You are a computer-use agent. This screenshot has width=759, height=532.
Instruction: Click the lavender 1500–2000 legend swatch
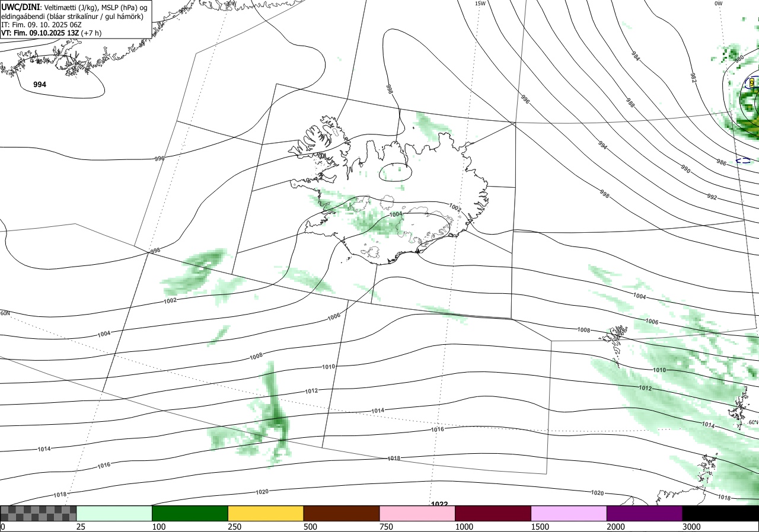coord(569,513)
